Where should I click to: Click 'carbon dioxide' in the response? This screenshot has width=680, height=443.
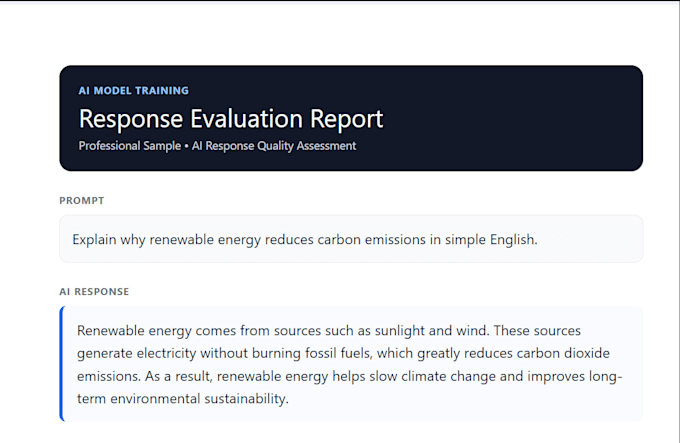pos(563,353)
